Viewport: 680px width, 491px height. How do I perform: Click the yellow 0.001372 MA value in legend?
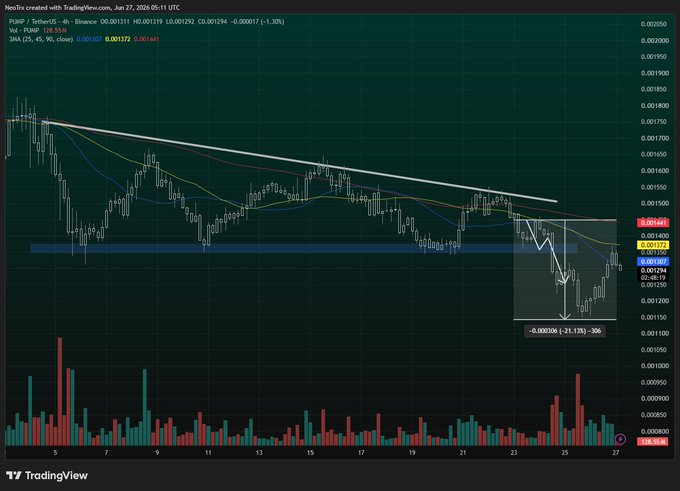(118, 39)
